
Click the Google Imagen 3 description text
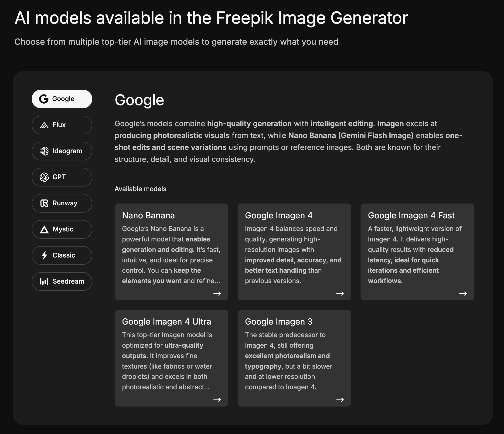click(x=288, y=361)
